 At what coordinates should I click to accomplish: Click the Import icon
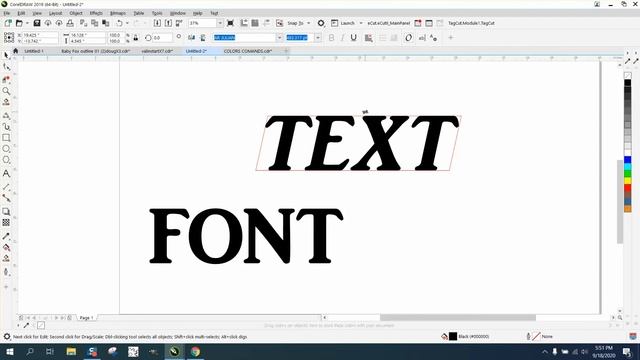click(157, 23)
